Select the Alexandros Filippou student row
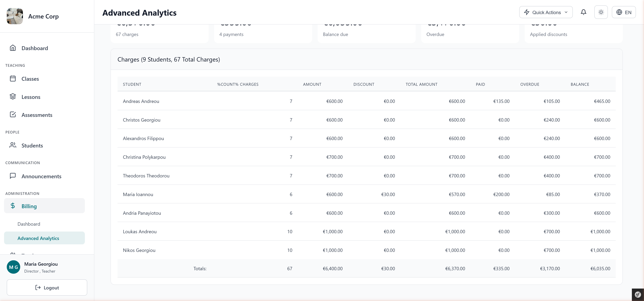Screen dimensions: 644x301 pos(366,138)
